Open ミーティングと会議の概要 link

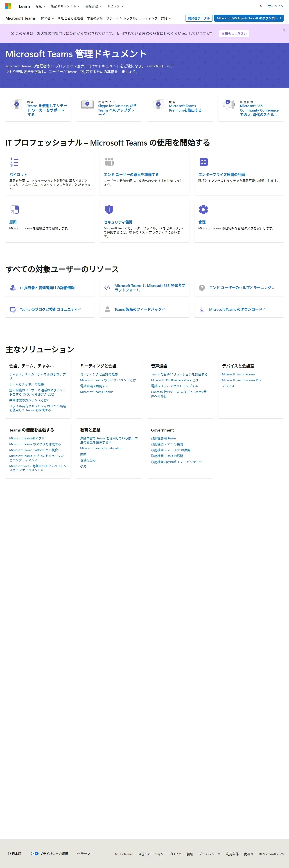(99, 374)
